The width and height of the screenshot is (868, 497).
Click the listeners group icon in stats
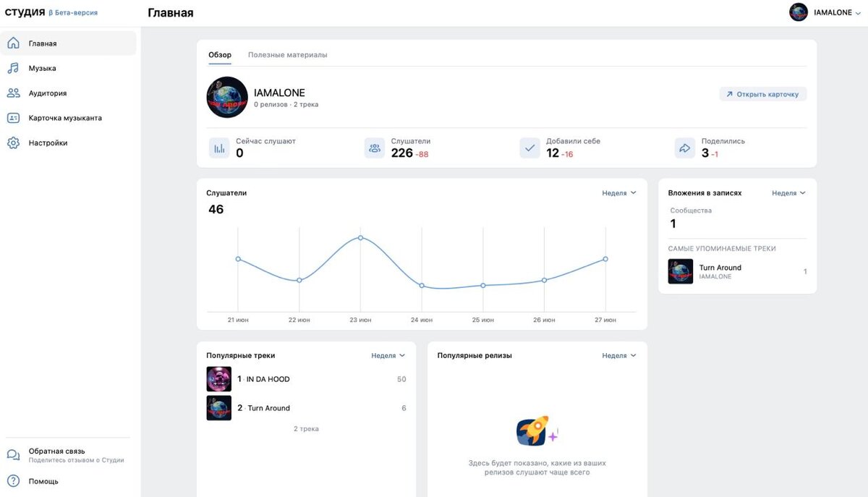(x=375, y=148)
